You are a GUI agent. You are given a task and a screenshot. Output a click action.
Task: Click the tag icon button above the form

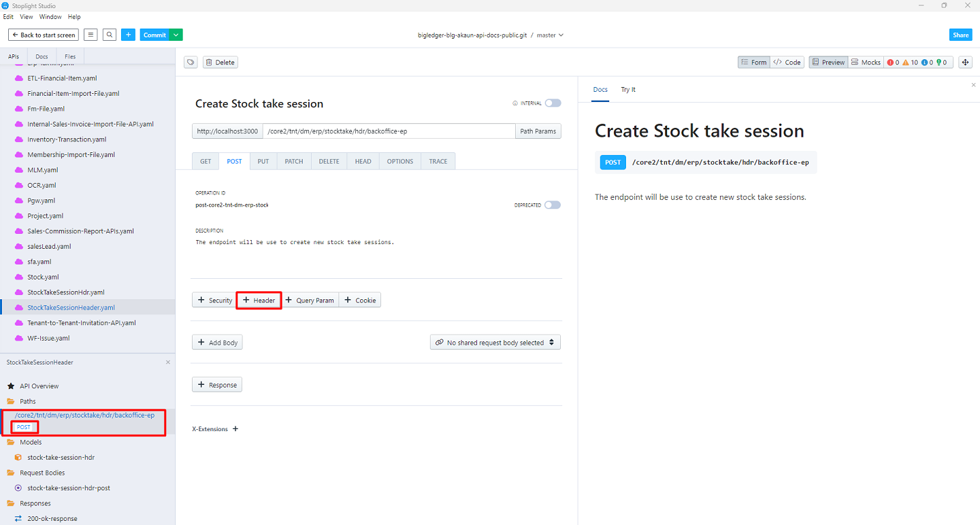[191, 63]
